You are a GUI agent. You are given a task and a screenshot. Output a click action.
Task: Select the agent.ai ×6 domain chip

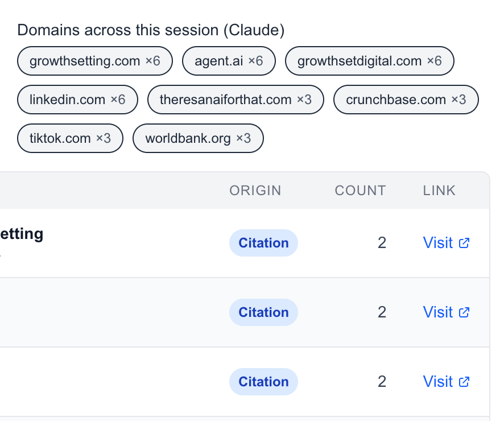229,61
